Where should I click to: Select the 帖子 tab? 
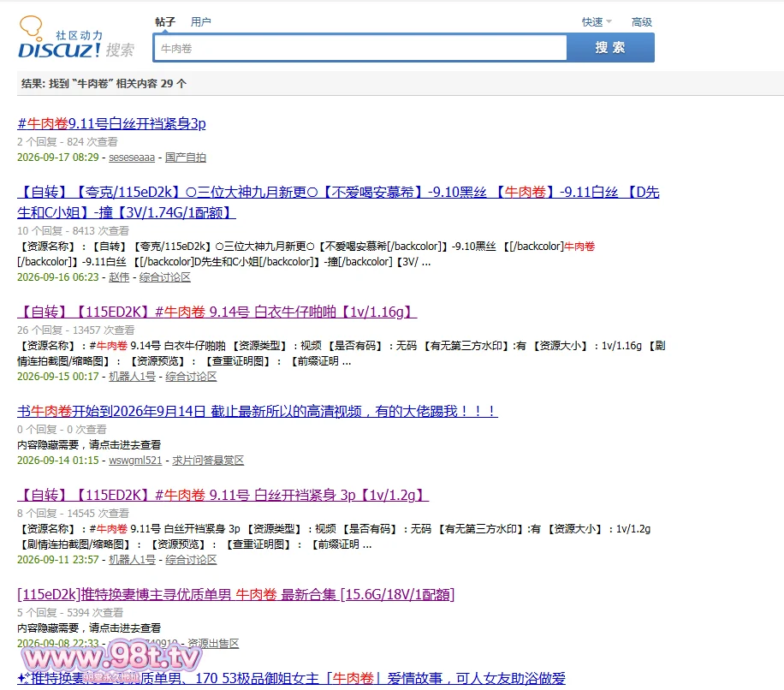coord(165,22)
